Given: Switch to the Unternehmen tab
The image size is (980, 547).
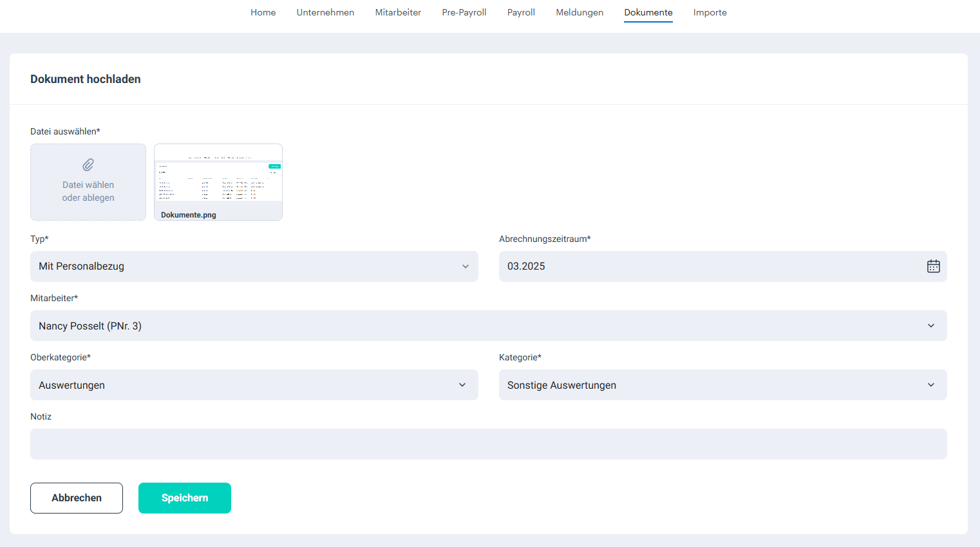Looking at the screenshot, I should click(x=325, y=12).
